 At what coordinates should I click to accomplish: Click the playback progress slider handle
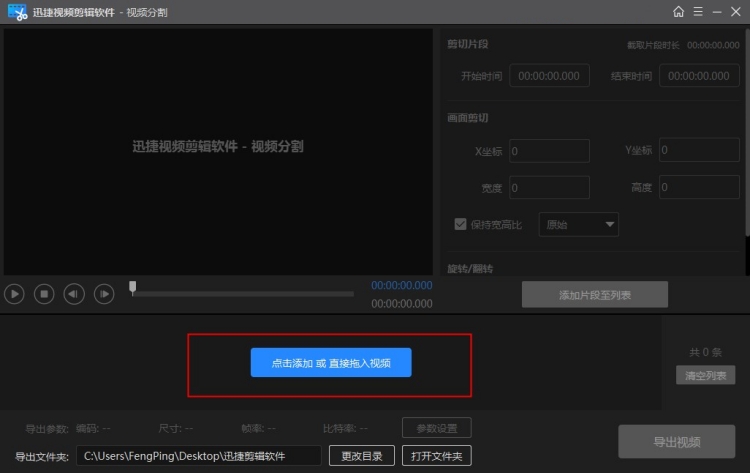pyautogui.click(x=132, y=287)
